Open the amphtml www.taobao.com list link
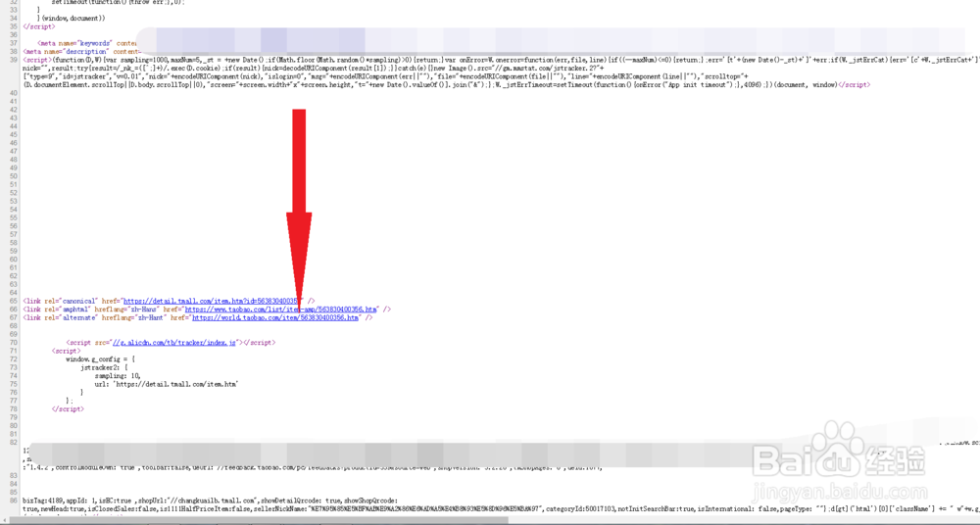This screenshot has width=980, height=525. tap(281, 310)
